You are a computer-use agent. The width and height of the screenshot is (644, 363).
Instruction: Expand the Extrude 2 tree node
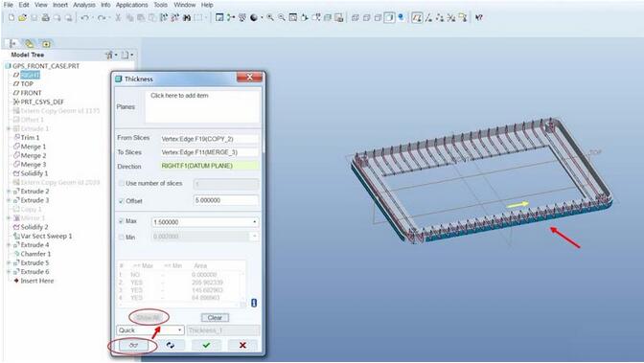click(x=9, y=192)
